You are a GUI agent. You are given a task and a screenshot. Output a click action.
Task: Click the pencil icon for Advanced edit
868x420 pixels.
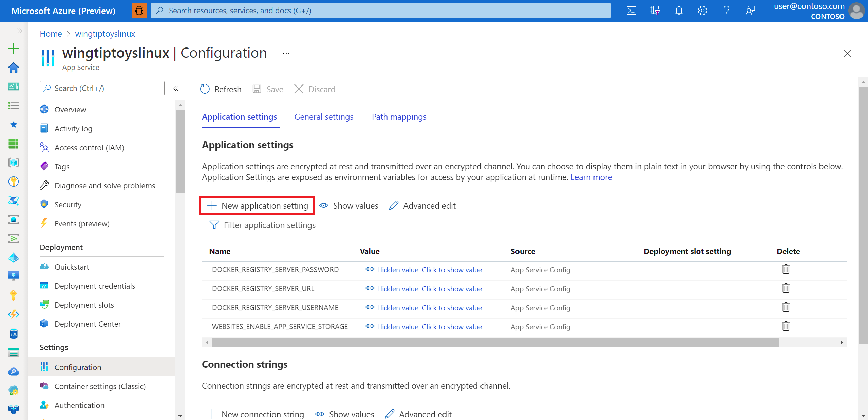click(x=393, y=206)
